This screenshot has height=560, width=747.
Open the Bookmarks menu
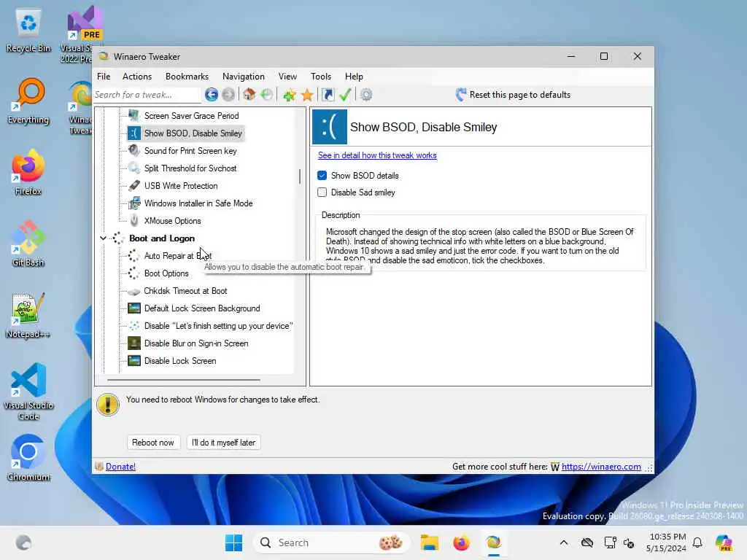[x=187, y=77]
